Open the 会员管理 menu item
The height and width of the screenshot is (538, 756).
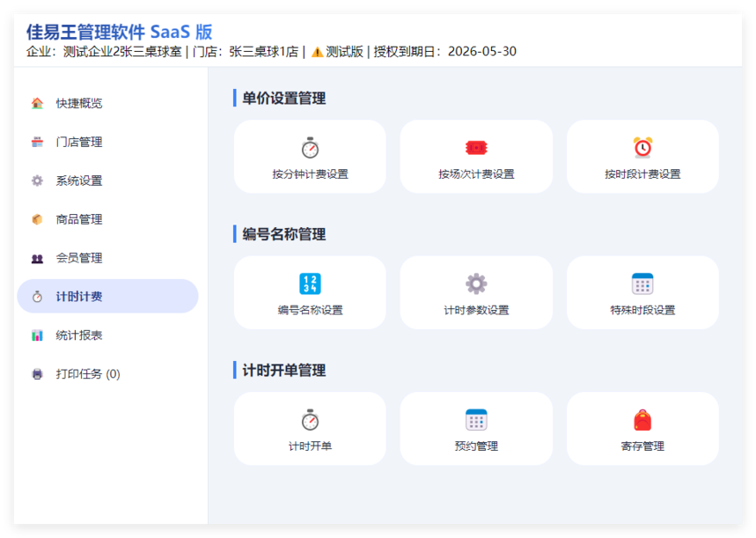(x=107, y=258)
